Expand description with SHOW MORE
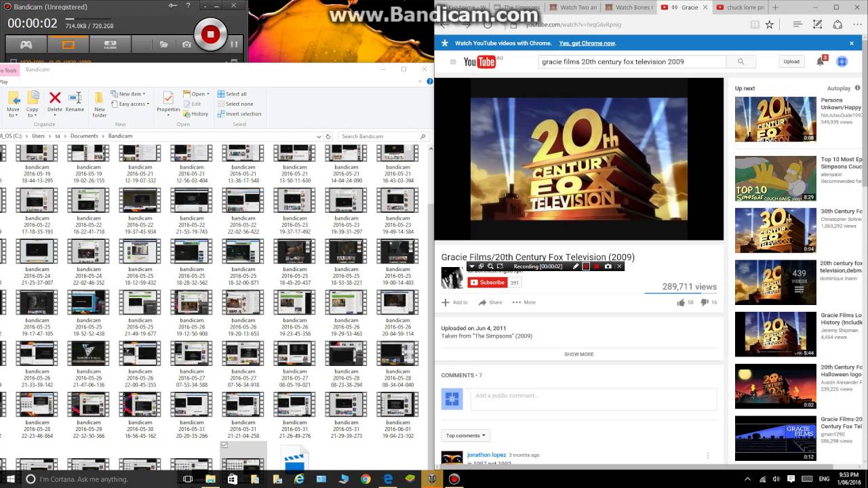 [x=578, y=354]
